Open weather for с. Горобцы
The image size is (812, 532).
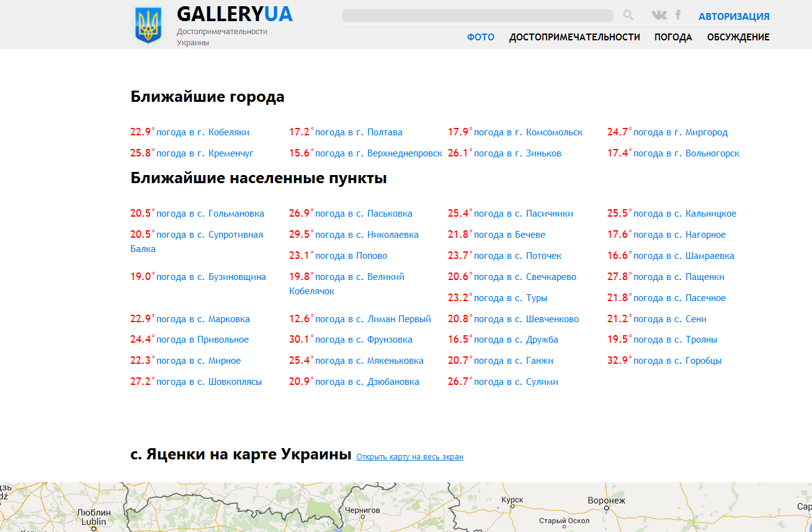677,361
